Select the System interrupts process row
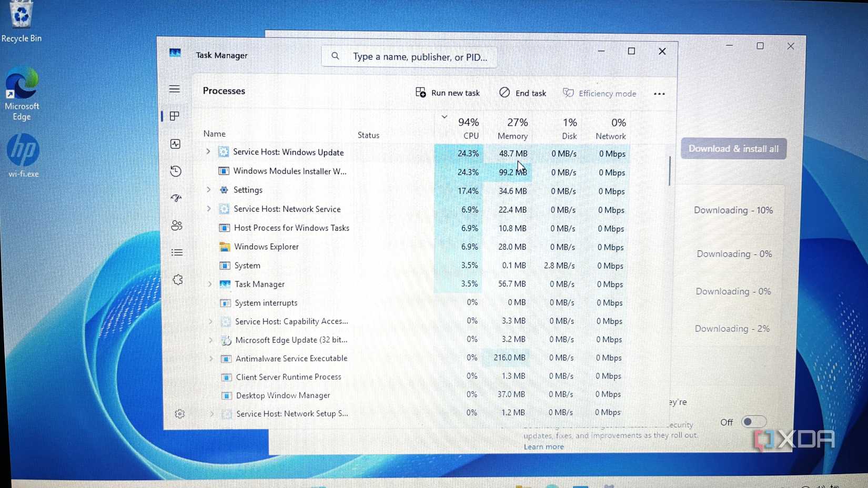The width and height of the screenshot is (868, 488). (416, 303)
